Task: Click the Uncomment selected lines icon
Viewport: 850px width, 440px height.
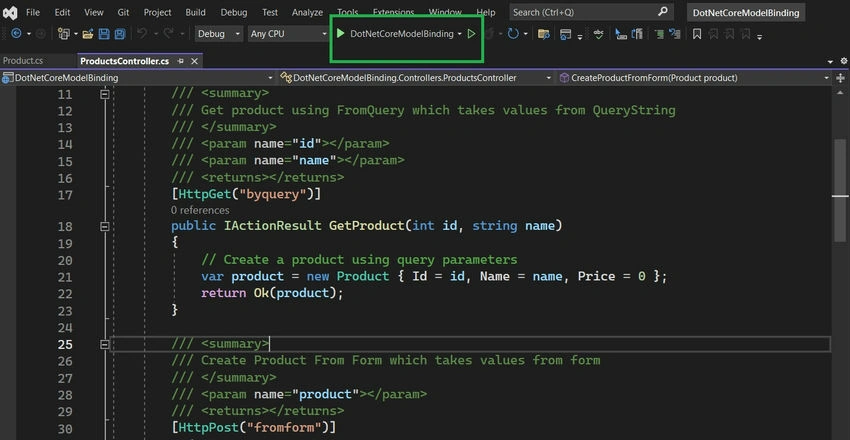Action: [x=674, y=34]
